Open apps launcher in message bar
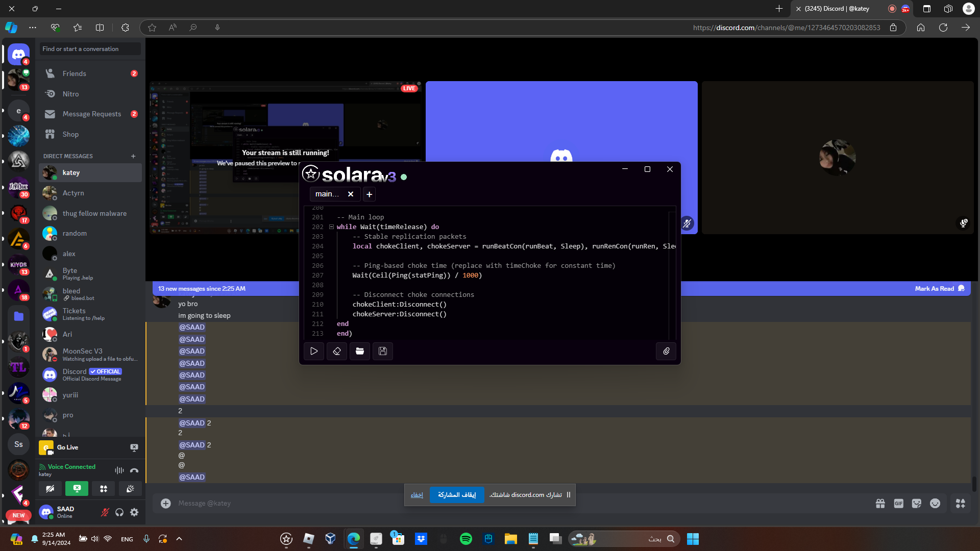 [x=961, y=504]
